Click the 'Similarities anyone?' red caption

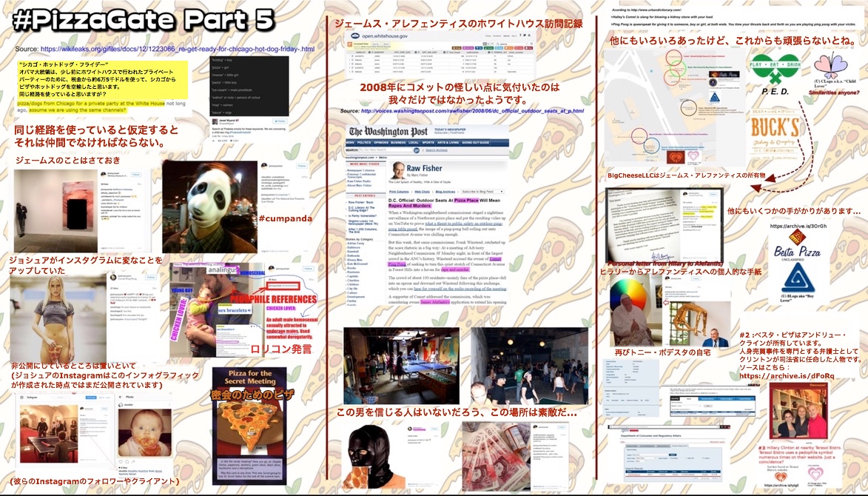click(834, 93)
